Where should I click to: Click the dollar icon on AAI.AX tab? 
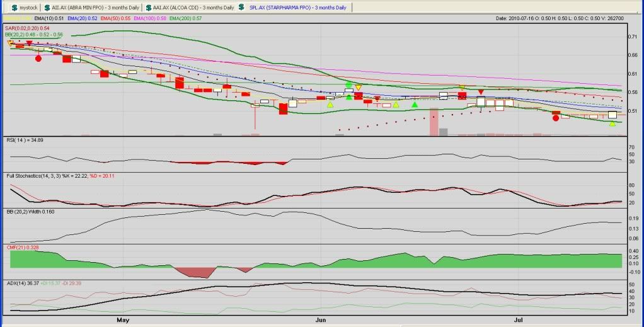(x=147, y=8)
